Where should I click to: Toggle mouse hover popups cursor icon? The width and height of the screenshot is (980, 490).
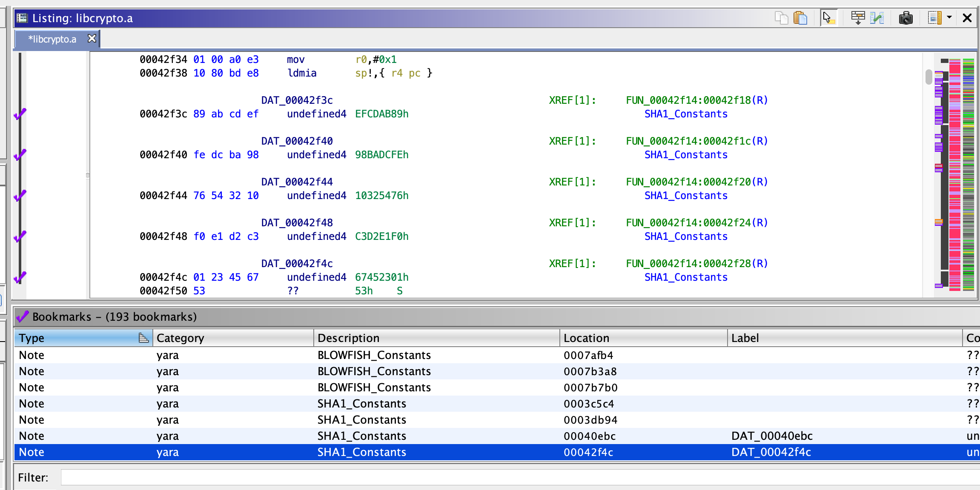(x=828, y=18)
